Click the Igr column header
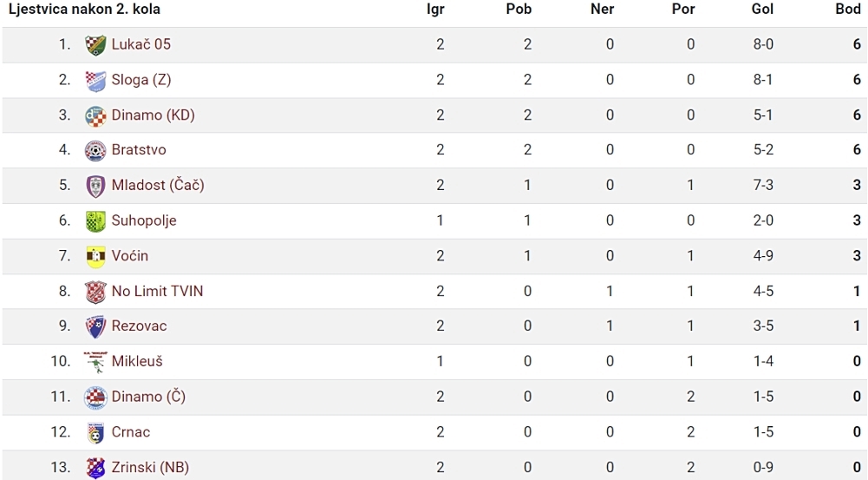 pos(435,10)
